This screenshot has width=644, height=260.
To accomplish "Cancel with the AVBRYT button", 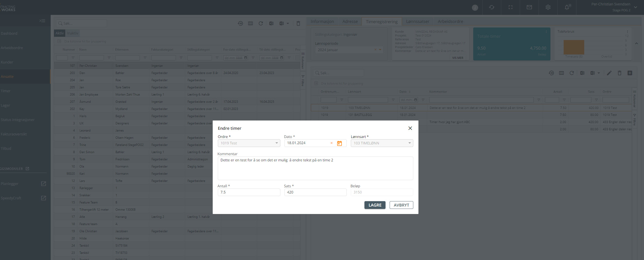I will pos(401,205).
